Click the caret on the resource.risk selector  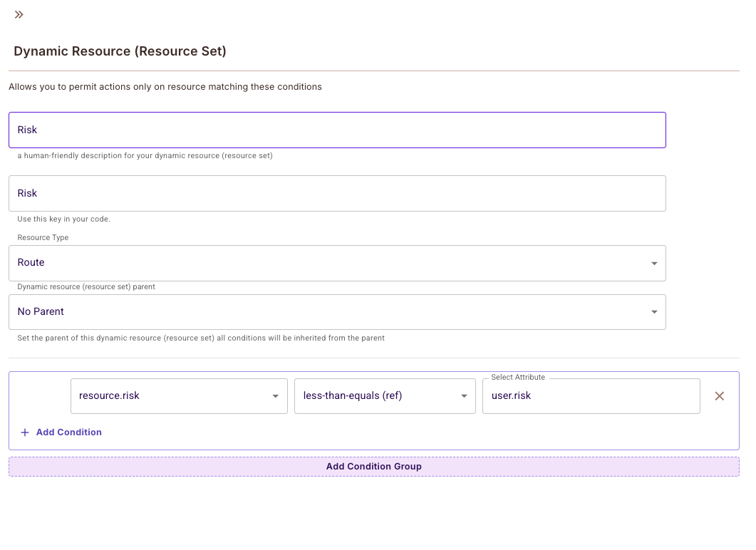[x=276, y=395]
